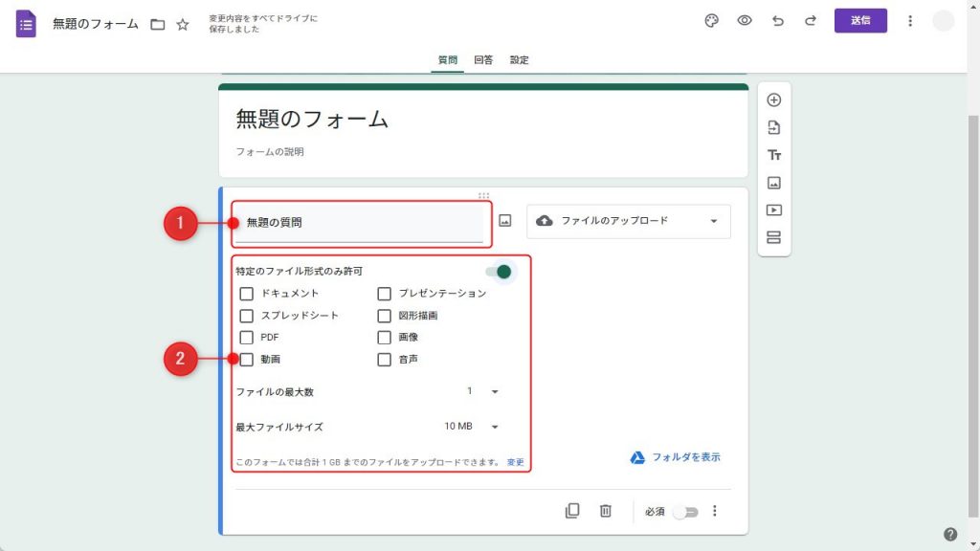Open the ファイルの最大数 dropdown

click(x=482, y=391)
